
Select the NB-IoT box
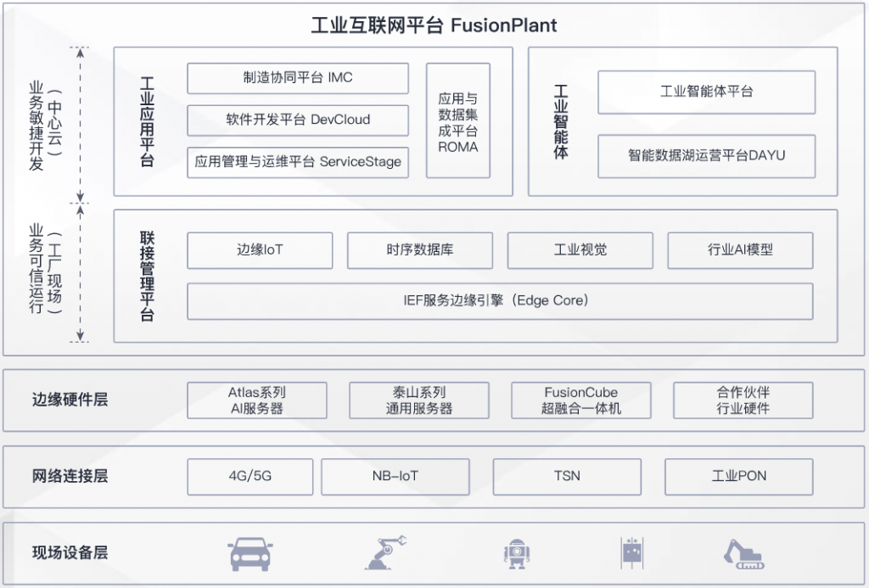point(395,477)
